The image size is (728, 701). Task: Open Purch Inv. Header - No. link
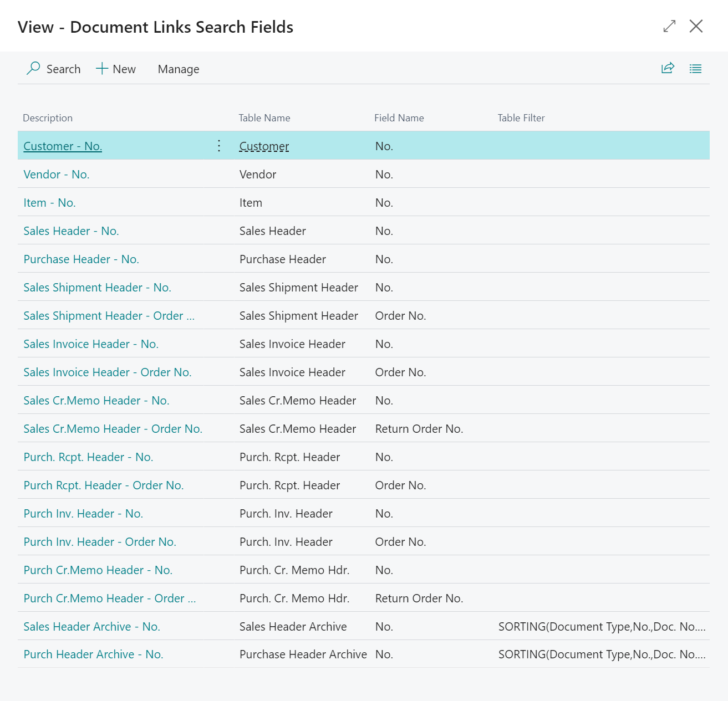point(83,514)
